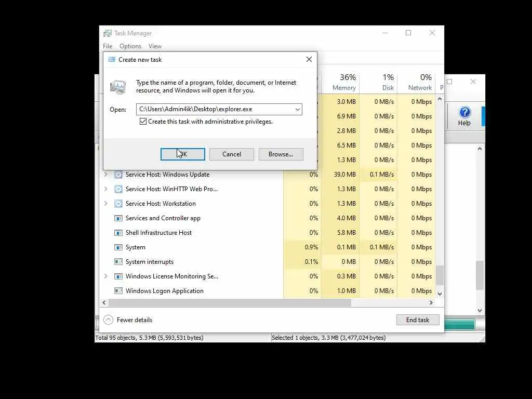Click the Services and Controller app icon
The height and width of the screenshot is (399, 532).
118,218
